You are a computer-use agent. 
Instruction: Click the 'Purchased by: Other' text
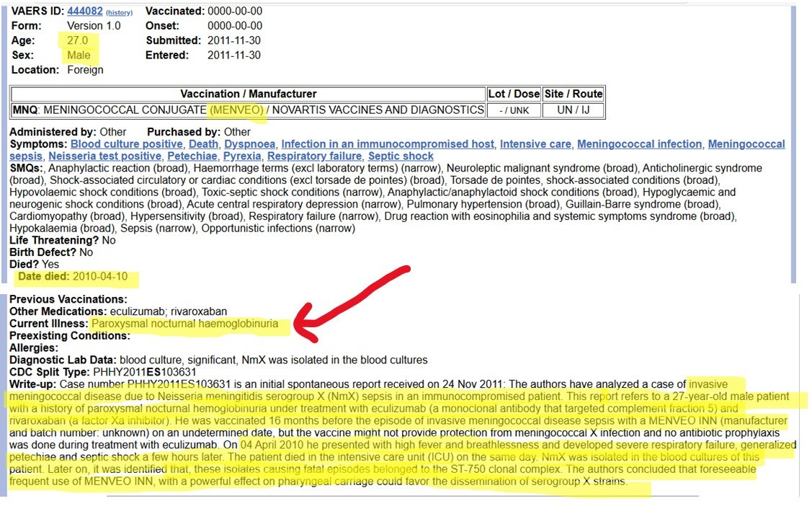199,132
